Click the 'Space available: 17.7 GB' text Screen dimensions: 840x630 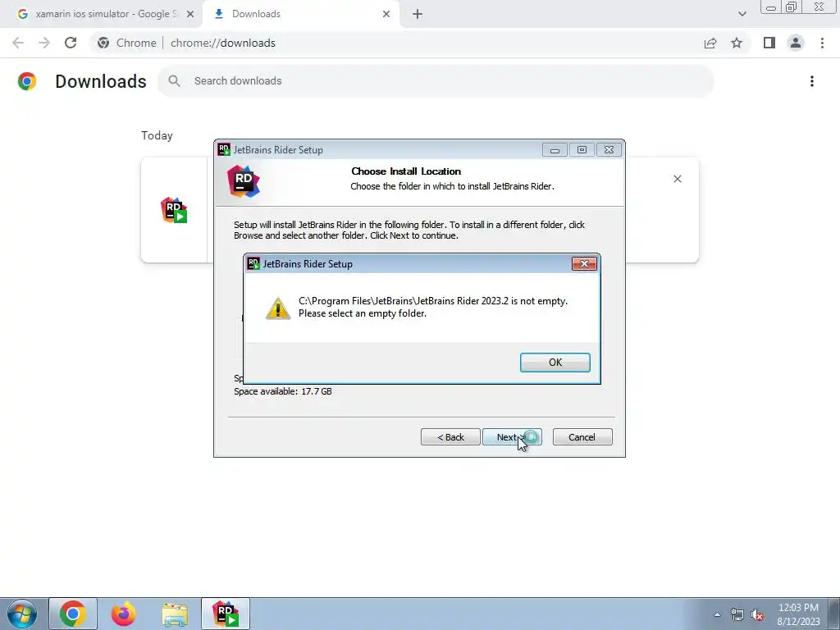click(283, 391)
